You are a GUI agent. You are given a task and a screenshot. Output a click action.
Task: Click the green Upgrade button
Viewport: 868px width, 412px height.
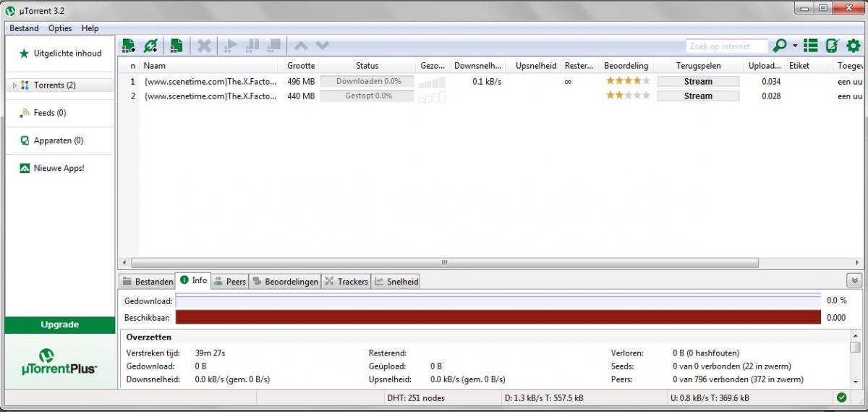click(x=60, y=324)
